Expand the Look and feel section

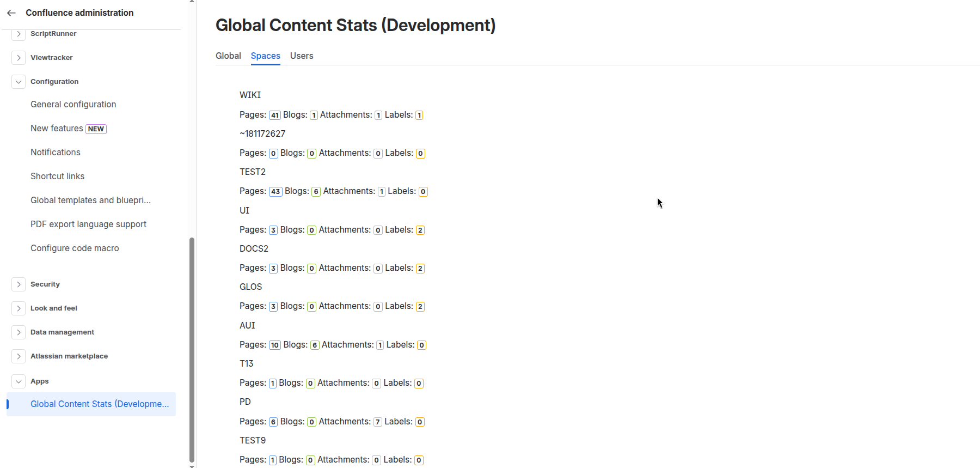19,308
